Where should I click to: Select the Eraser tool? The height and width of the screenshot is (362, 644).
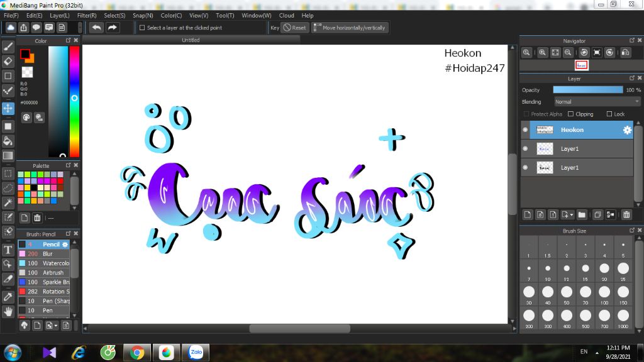8,61
